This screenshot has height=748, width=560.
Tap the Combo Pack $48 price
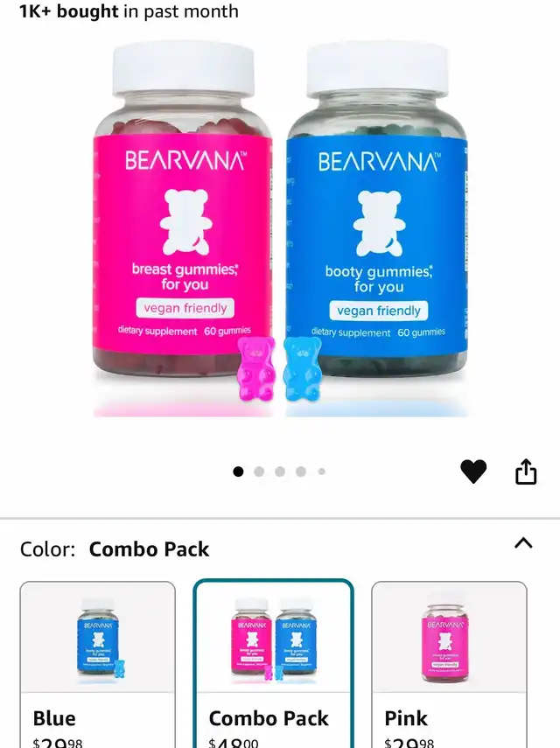[234, 742]
